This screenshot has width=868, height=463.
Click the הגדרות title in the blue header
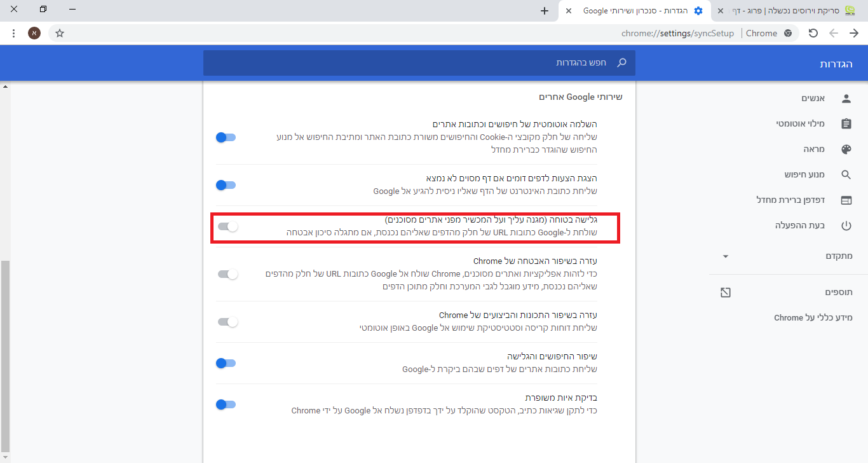(837, 64)
